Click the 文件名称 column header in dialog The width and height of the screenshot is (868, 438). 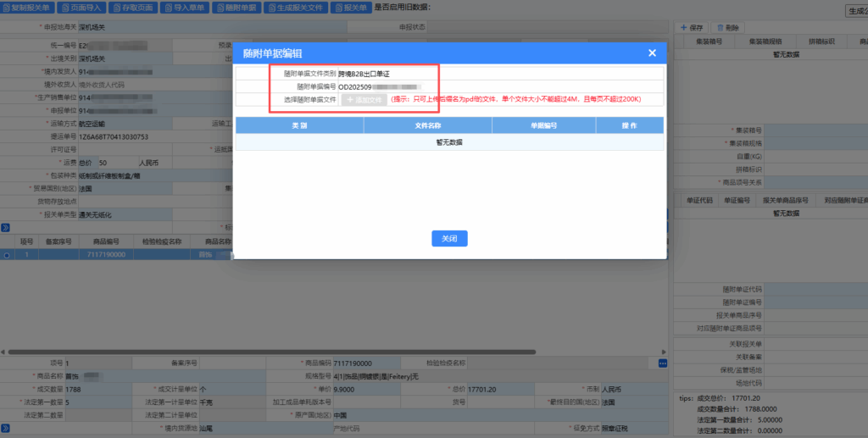tap(428, 125)
